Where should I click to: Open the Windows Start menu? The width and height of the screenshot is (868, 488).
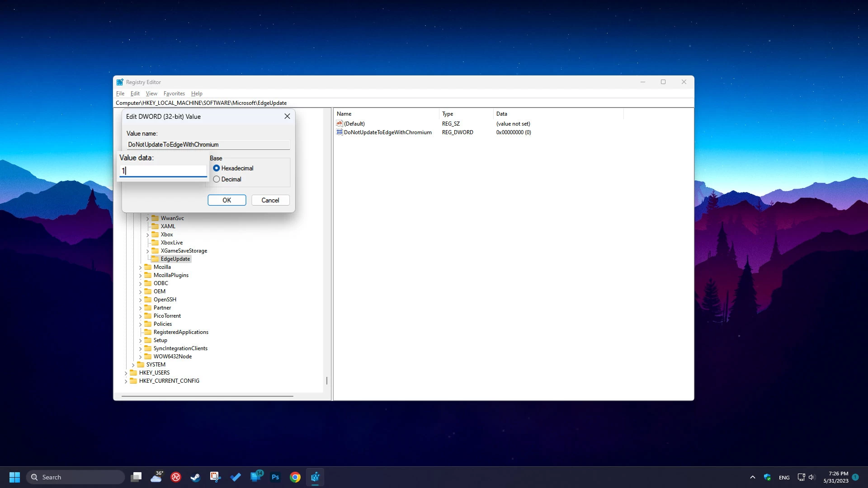coord(14,477)
